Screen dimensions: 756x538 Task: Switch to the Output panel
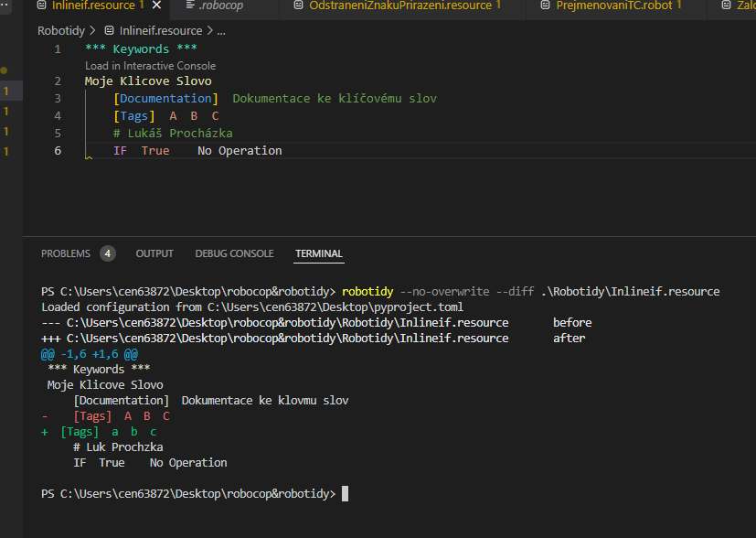point(154,253)
